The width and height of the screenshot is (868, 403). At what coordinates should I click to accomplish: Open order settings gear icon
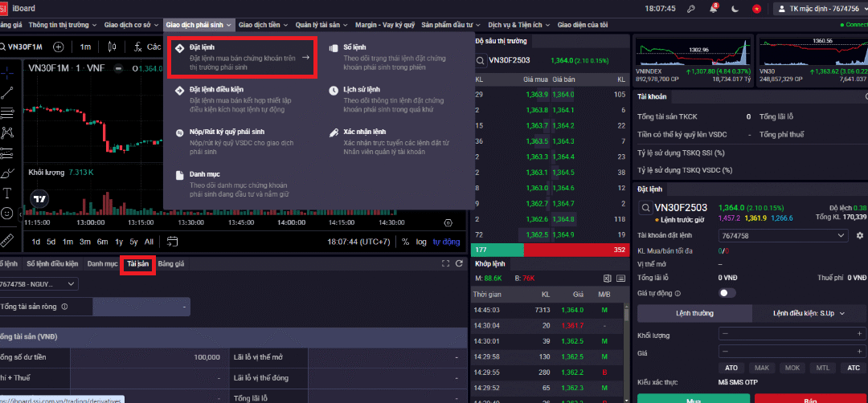pos(860,236)
